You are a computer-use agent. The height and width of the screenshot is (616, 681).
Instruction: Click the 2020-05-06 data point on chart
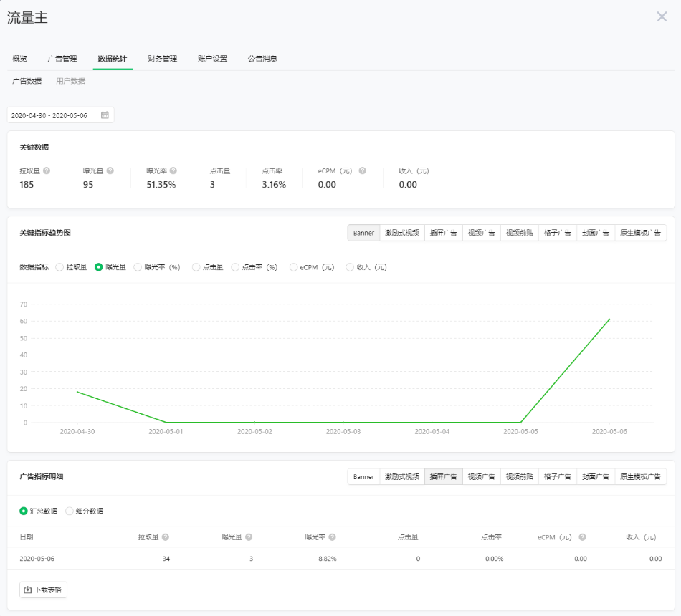coord(609,319)
